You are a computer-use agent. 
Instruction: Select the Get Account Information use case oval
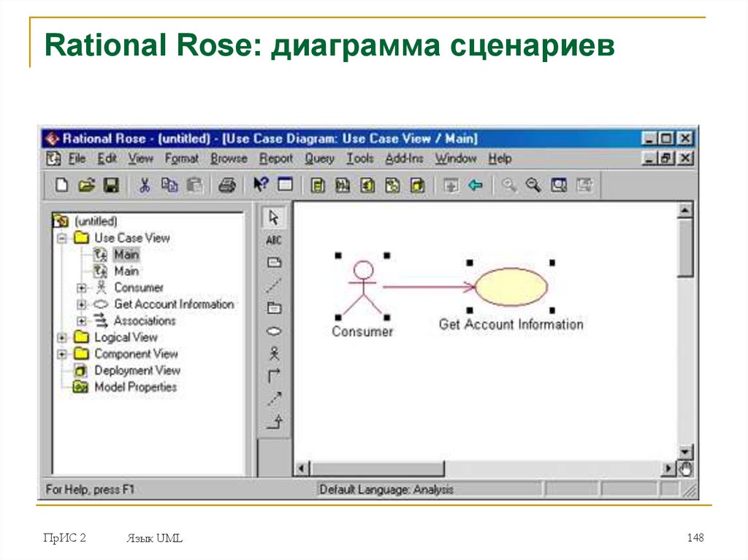[511, 287]
